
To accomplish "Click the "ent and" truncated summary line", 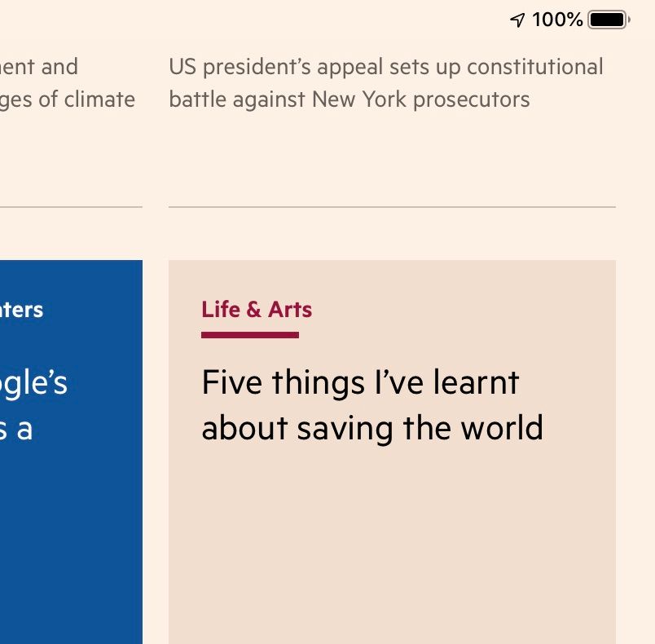I will click(x=39, y=67).
